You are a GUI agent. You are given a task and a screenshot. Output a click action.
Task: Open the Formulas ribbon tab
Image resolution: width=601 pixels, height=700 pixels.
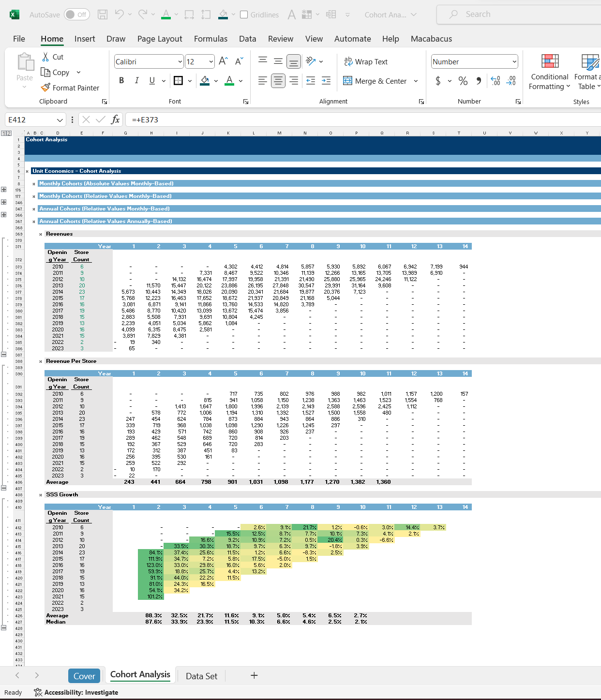pyautogui.click(x=210, y=39)
